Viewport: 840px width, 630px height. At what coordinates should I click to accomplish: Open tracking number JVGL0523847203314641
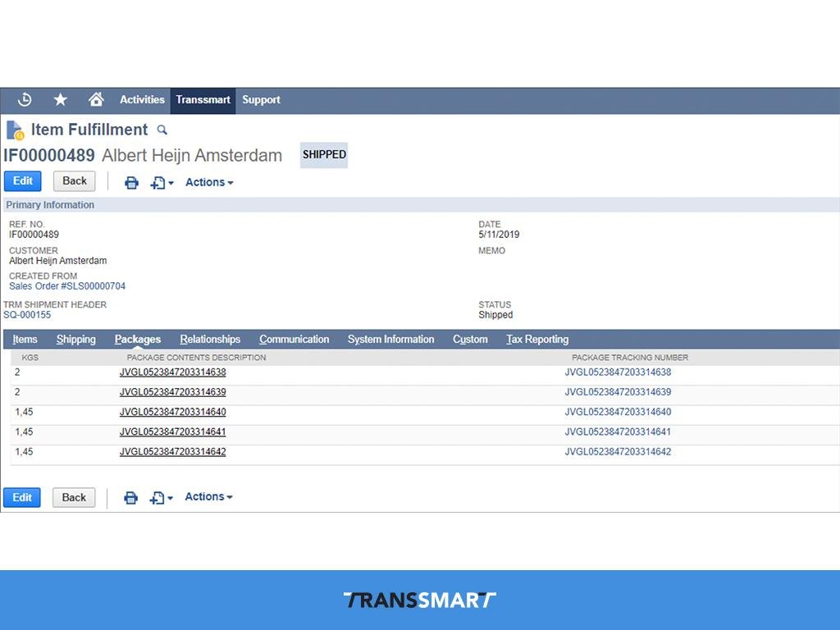click(618, 431)
